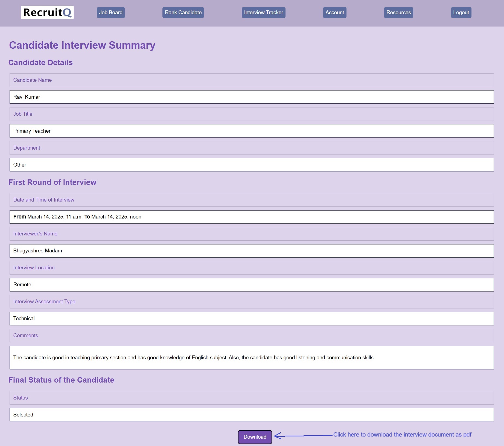Visit the Resources section
This screenshot has width=504, height=446.
click(398, 12)
